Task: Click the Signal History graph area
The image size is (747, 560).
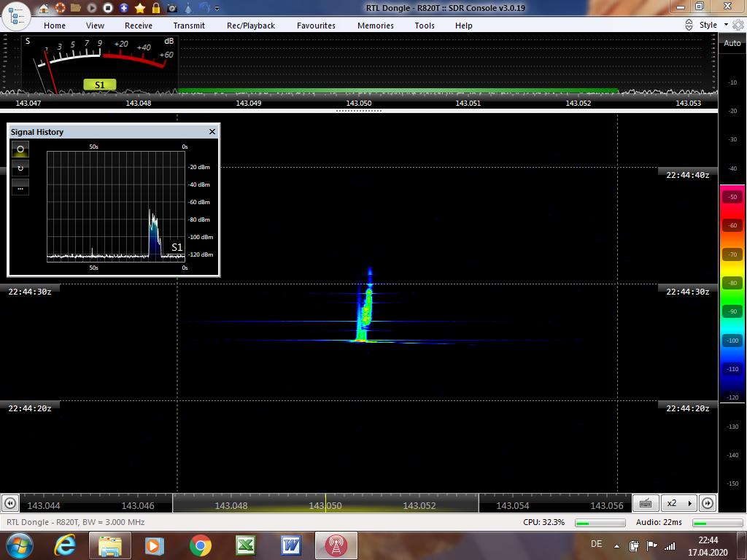Action: (116, 206)
